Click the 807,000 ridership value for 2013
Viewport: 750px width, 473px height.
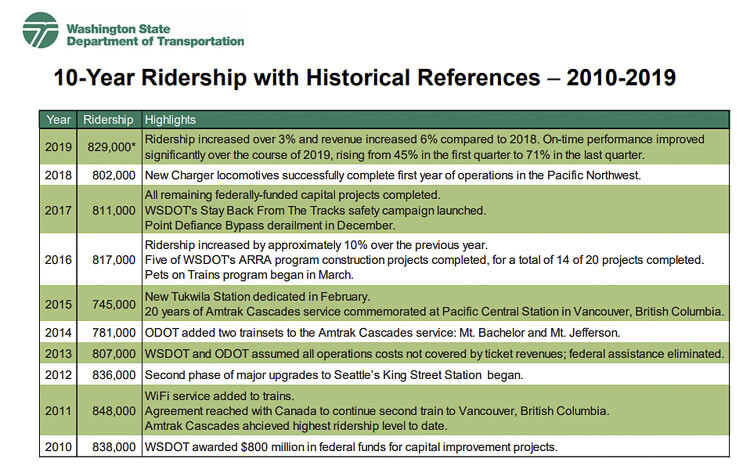tap(108, 354)
